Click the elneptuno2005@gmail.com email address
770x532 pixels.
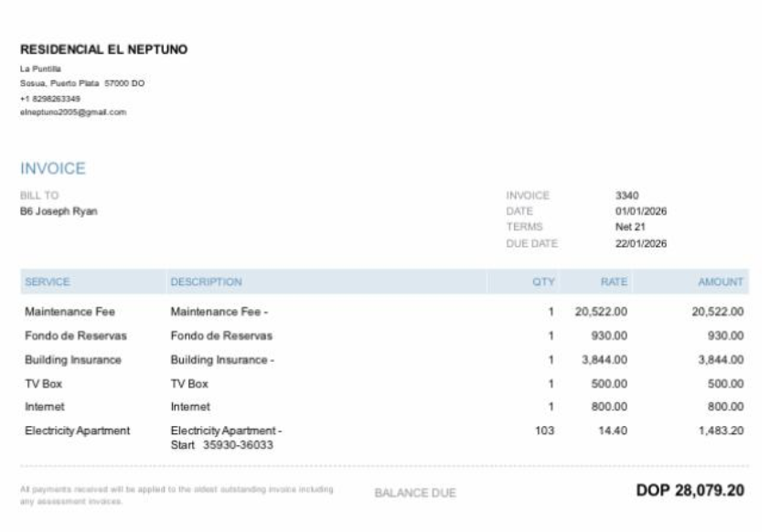click(x=73, y=112)
